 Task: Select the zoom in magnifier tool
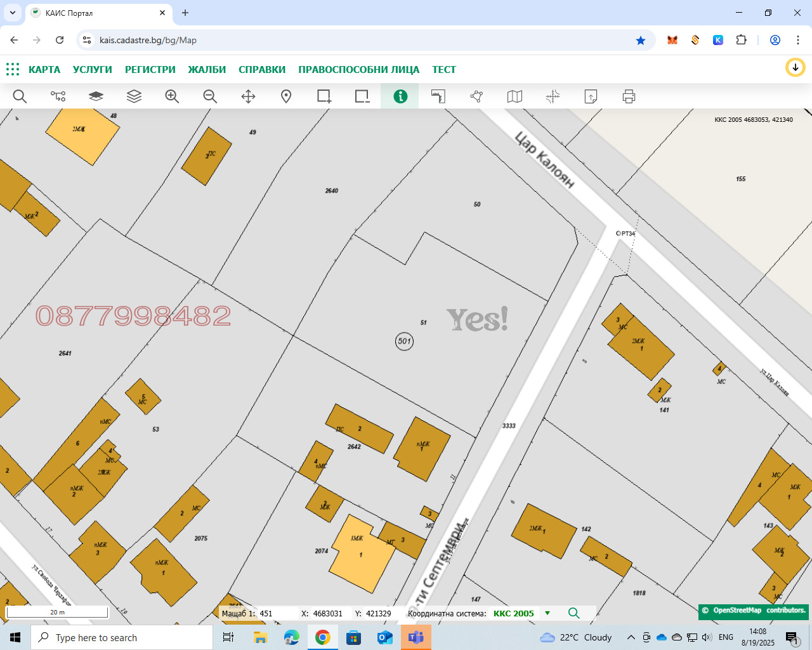(172, 96)
